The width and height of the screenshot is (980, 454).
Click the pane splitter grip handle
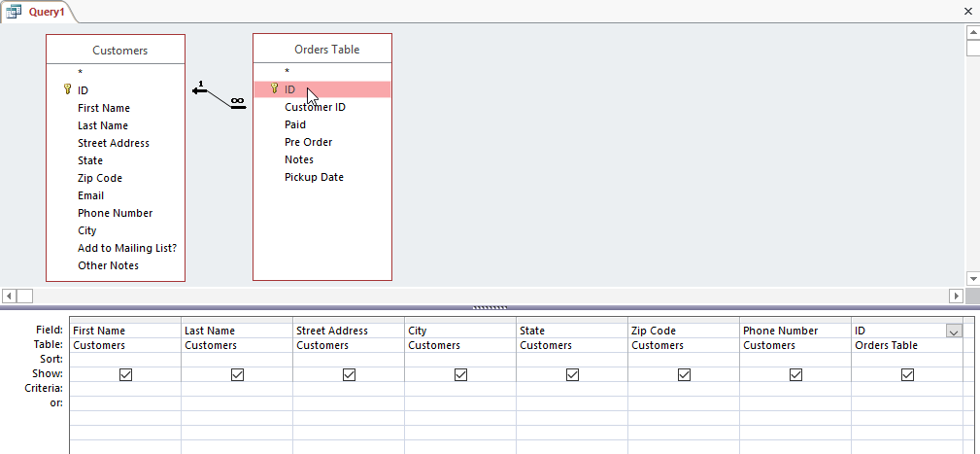click(490, 307)
